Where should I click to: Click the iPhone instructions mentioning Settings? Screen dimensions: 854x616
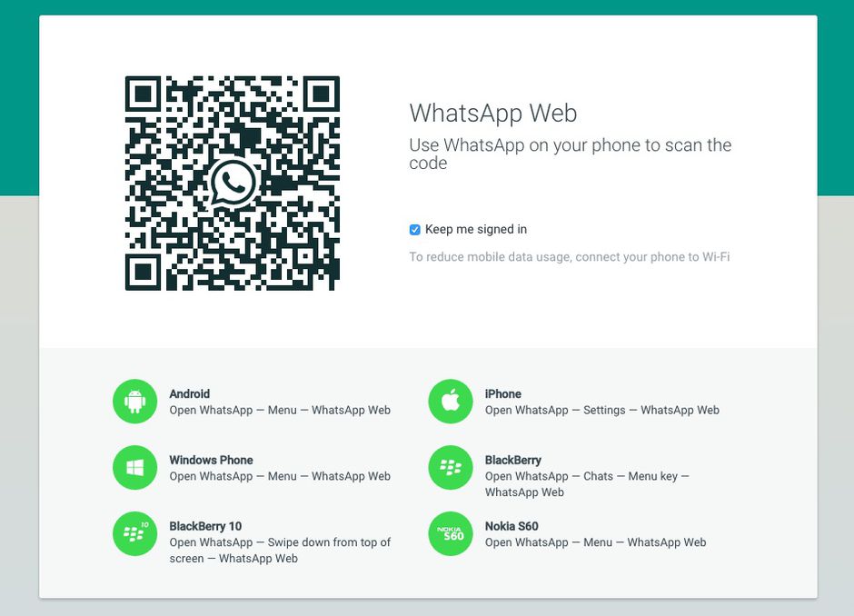601,411
